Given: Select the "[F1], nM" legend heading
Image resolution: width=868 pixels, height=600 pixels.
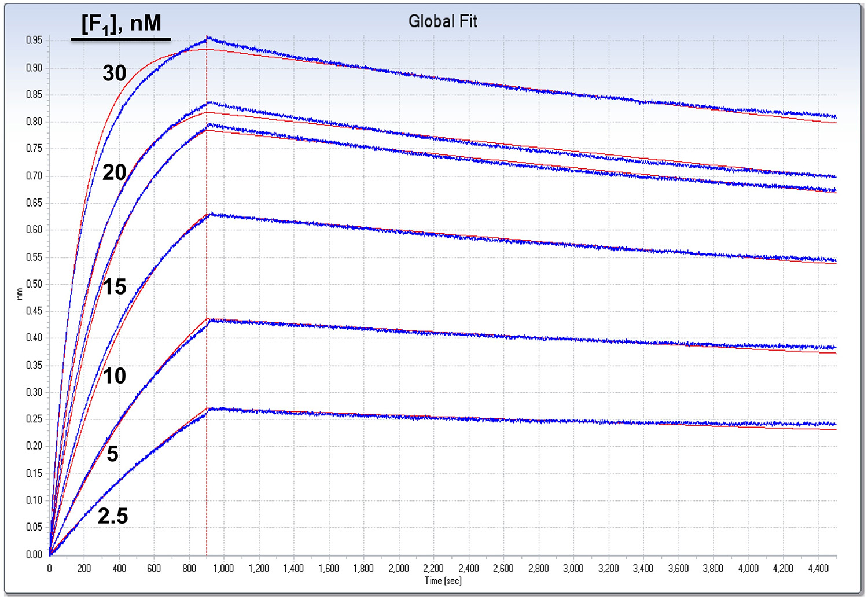Looking at the screenshot, I should click(x=121, y=25).
